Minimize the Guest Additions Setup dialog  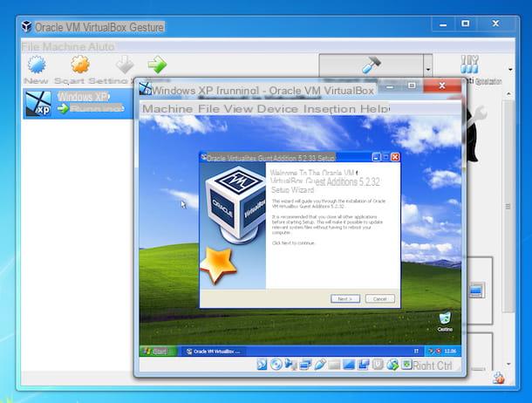[376, 157]
